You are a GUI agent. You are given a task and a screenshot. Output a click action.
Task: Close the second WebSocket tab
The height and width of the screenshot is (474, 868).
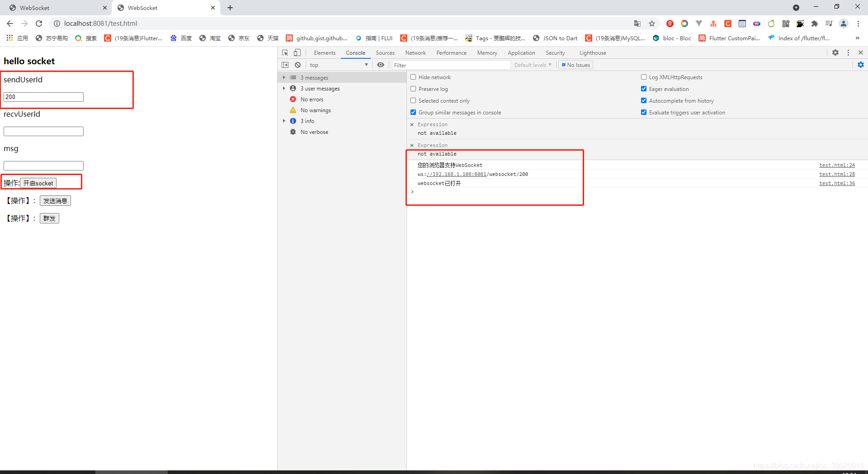[x=213, y=8]
